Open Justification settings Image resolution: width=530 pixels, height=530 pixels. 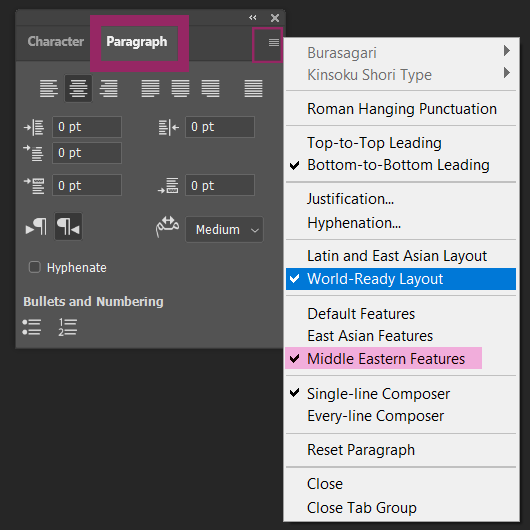pyautogui.click(x=401, y=199)
